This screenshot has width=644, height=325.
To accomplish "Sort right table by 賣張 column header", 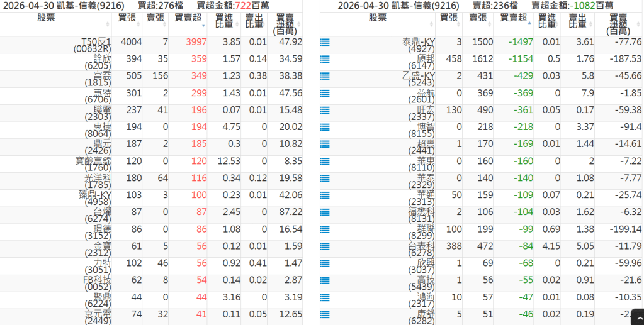I will click(x=478, y=18).
